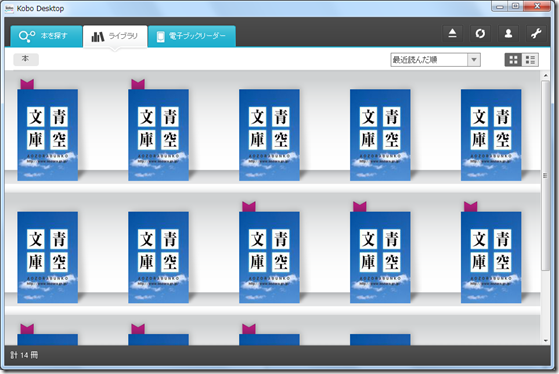Image resolution: width=559 pixels, height=374 pixels.
Task: Open the user account icon
Action: (508, 34)
